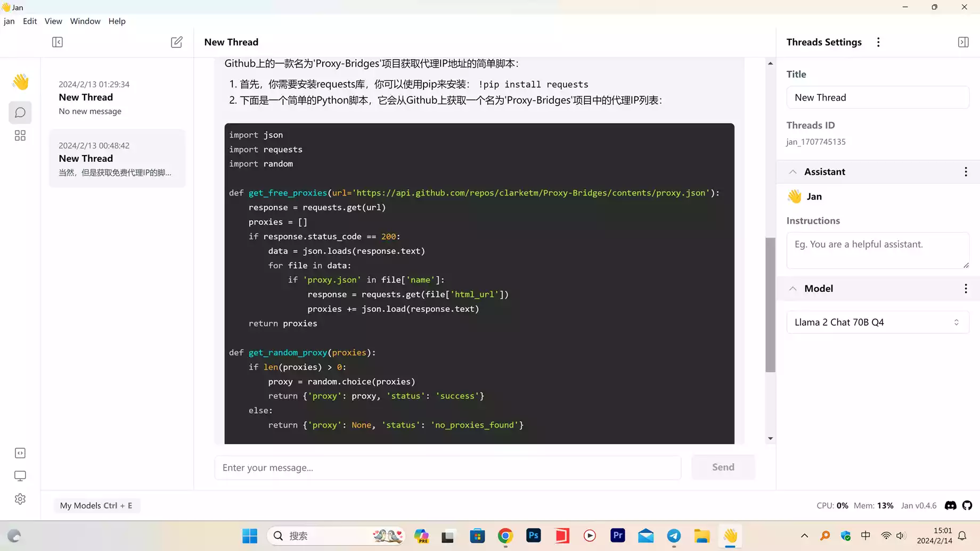Open the chat threads view icon
Image resolution: width=980 pixels, height=551 pixels.
[x=20, y=112]
